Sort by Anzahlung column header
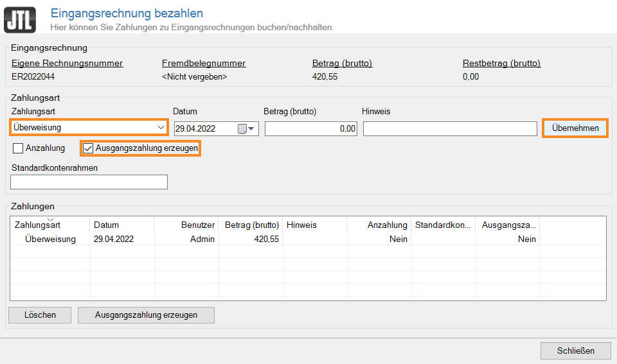Viewport: 617px width, 364px height. (x=379, y=225)
